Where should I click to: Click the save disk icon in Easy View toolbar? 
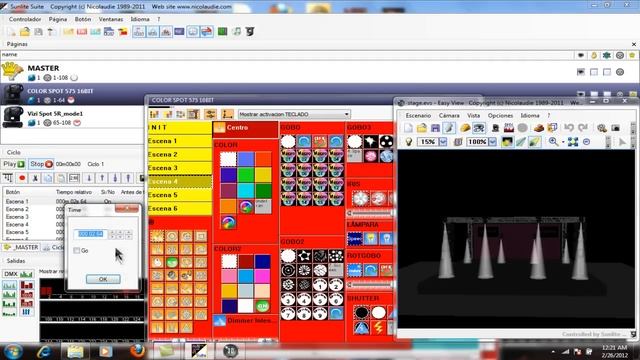[x=435, y=128]
